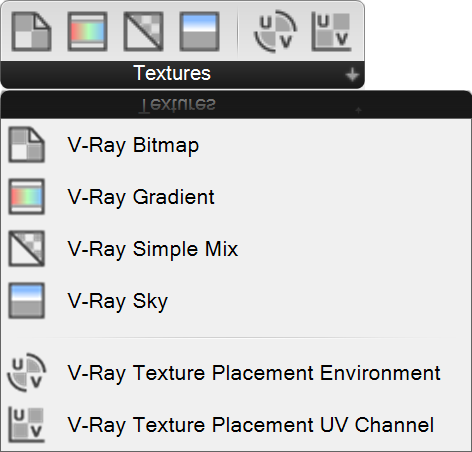The image size is (472, 452).
Task: Click the Sky texture toolbar icon
Action: click(199, 32)
